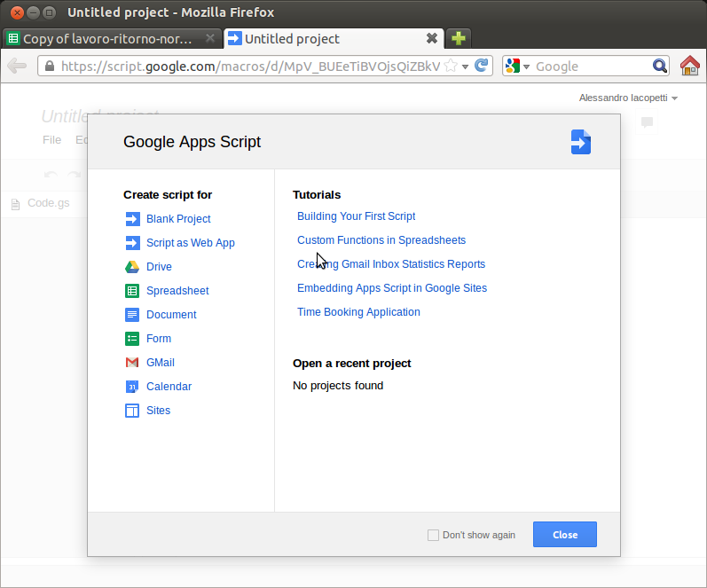Click the padlock site identity icon
Screen dimensions: 707x588
50,66
